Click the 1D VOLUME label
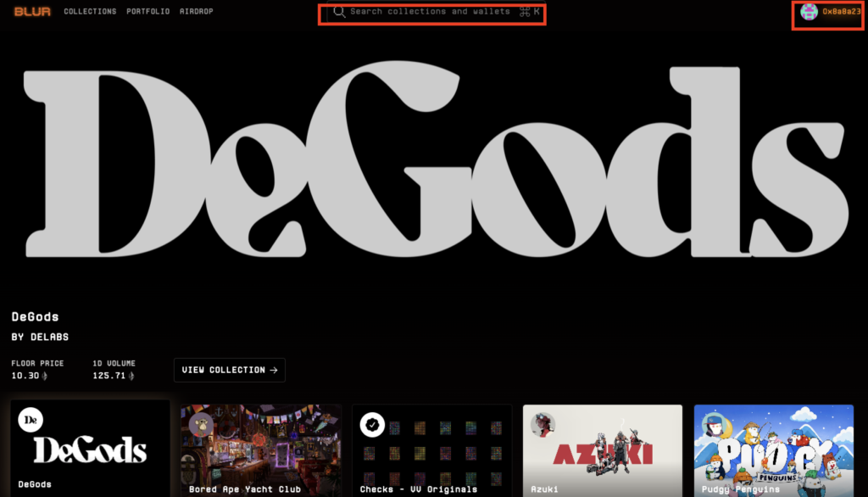This screenshot has width=868, height=497. point(114,364)
